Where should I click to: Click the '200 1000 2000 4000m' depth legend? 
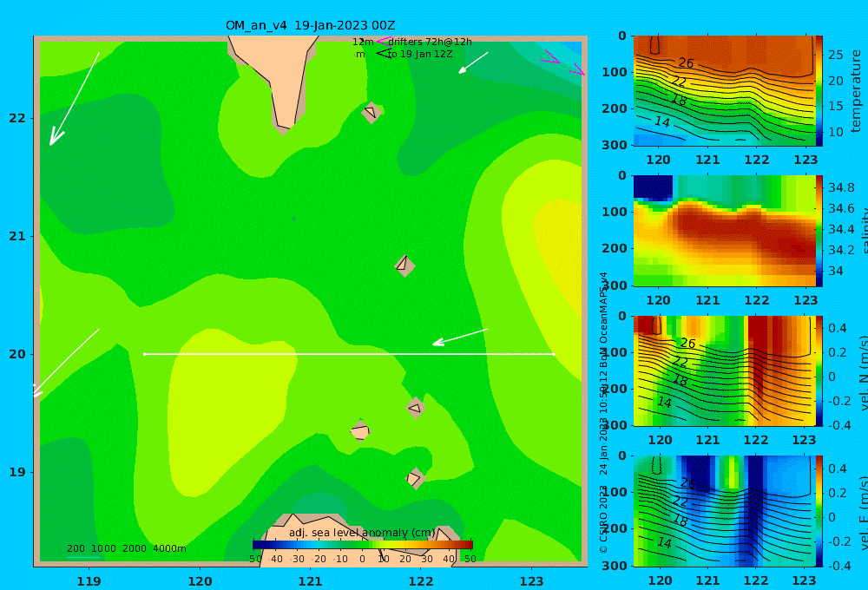pyautogui.click(x=126, y=548)
